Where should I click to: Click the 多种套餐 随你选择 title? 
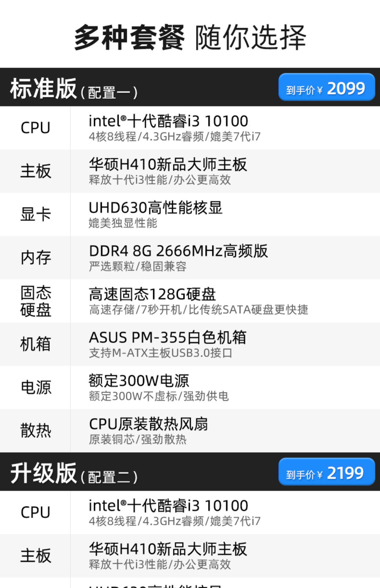[190, 37]
